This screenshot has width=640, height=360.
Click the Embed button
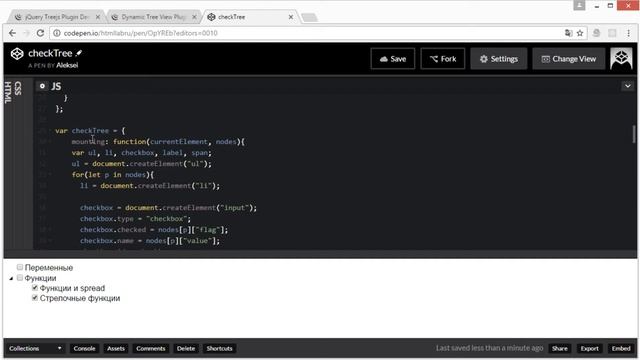(x=621, y=349)
